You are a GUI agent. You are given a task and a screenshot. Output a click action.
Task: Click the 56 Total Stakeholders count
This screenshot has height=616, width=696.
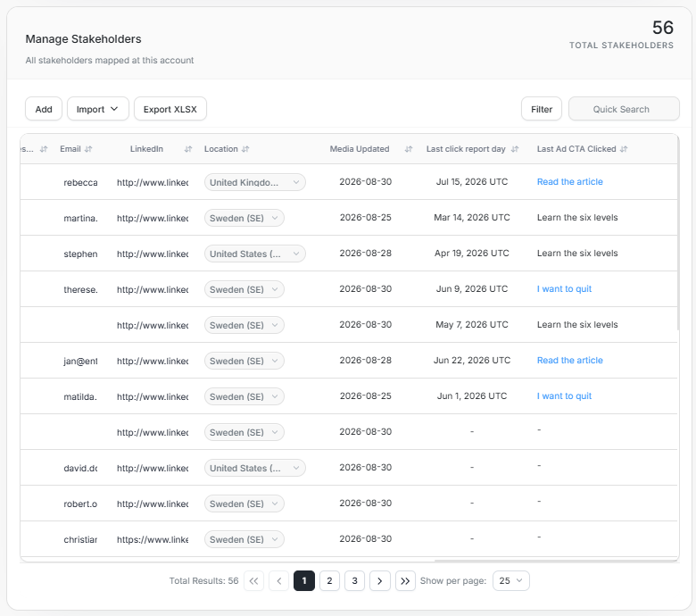(663, 28)
